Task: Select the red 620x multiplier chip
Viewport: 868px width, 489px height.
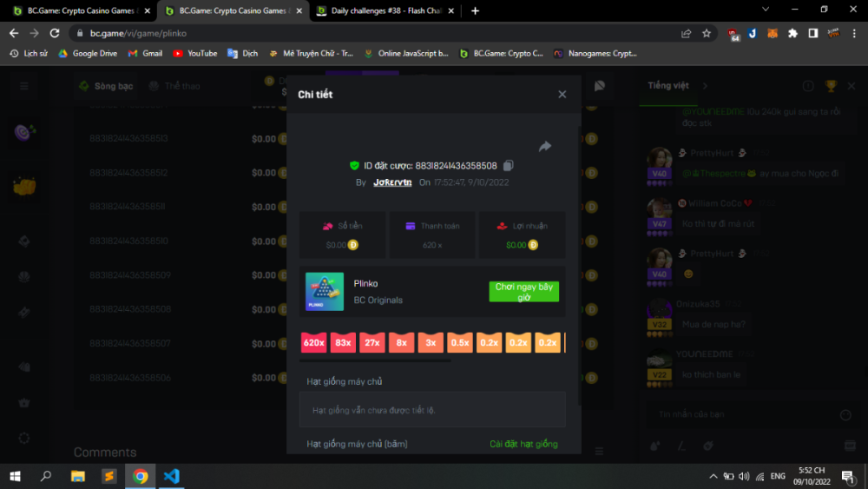Action: (313, 343)
